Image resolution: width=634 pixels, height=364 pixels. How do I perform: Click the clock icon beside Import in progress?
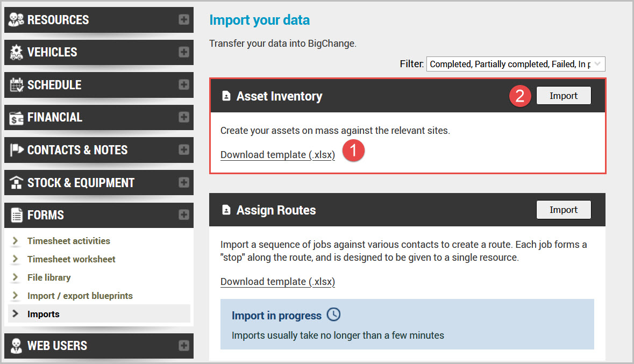click(x=333, y=315)
